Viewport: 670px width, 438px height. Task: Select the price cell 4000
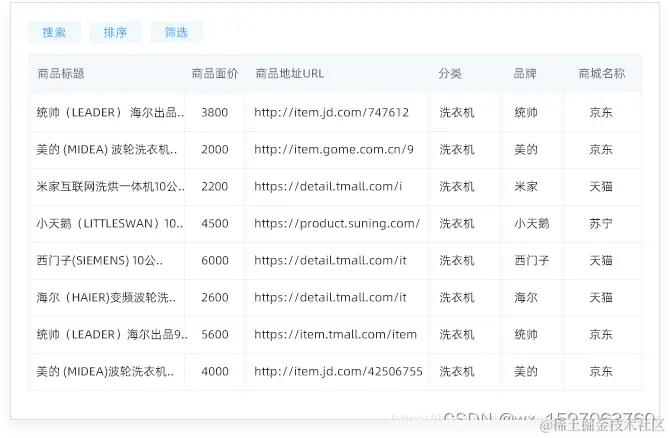coord(215,371)
